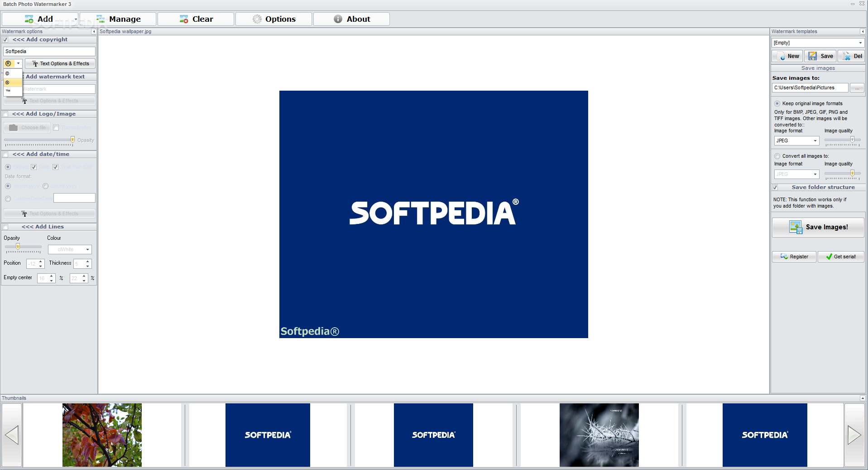Toggle the logo Transparency checkbox

point(56,128)
